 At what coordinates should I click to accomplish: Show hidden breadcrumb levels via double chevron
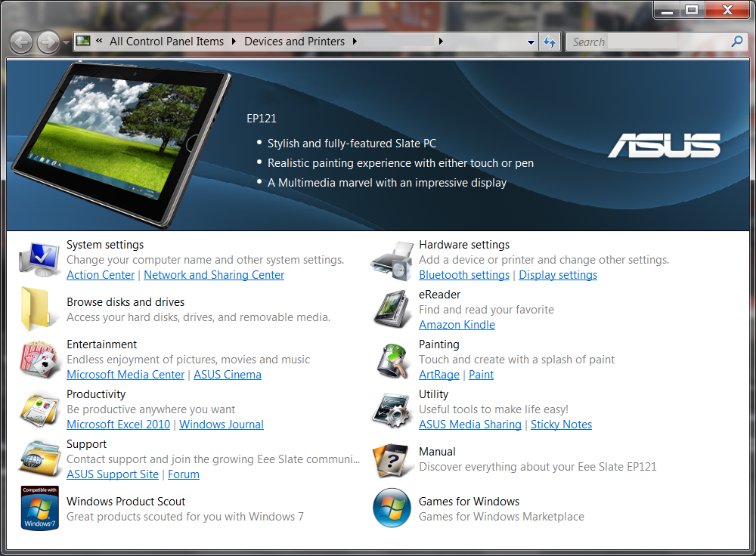pyautogui.click(x=99, y=41)
